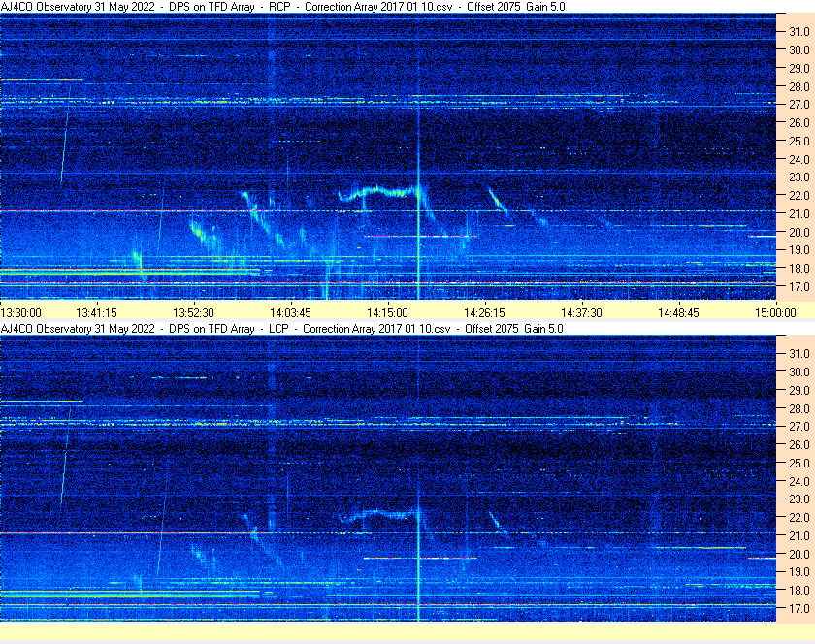Image resolution: width=815 pixels, height=644 pixels.
Task: Pick 30.0 frequency tick on LCP panel
Action: tap(799, 372)
